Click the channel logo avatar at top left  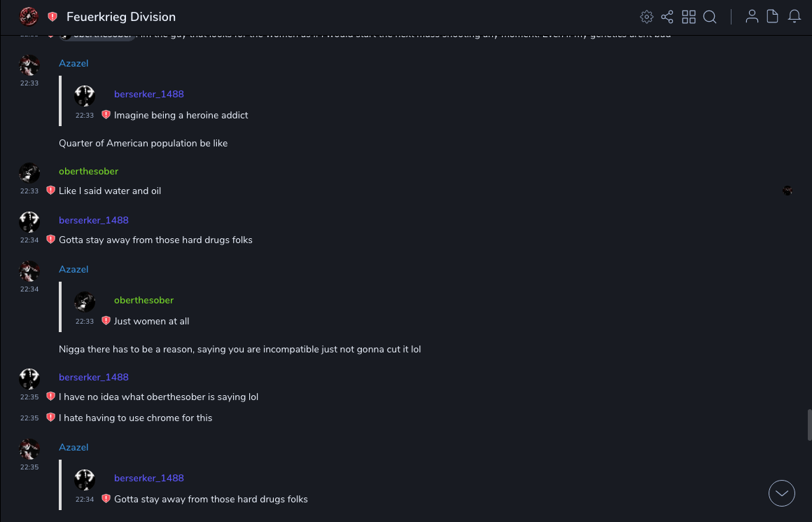coord(29,16)
